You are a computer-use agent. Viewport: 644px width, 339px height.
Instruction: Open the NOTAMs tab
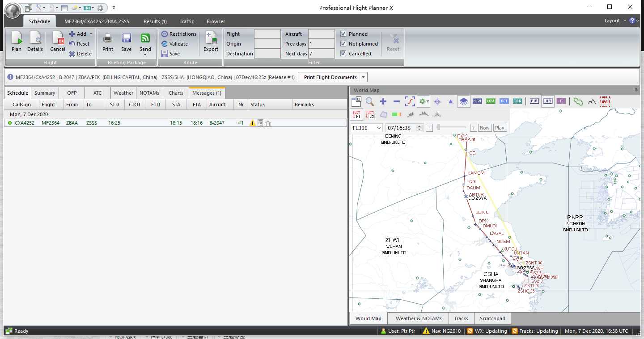coord(149,93)
